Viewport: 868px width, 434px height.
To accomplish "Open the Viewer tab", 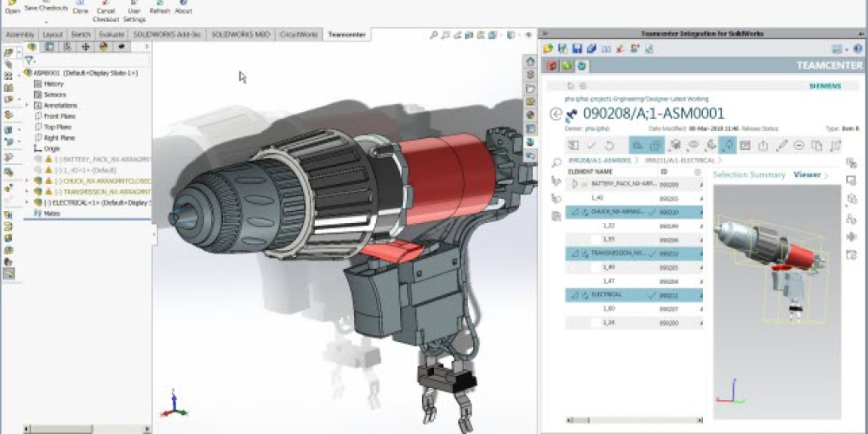I will pyautogui.click(x=807, y=175).
